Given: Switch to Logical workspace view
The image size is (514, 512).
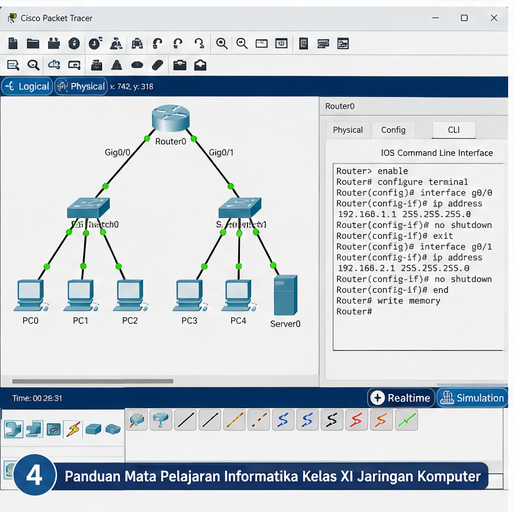Looking at the screenshot, I should tap(27, 87).
